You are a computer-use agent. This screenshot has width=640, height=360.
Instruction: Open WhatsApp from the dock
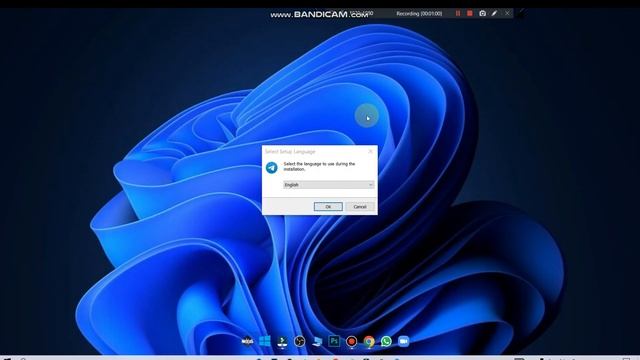click(x=386, y=341)
